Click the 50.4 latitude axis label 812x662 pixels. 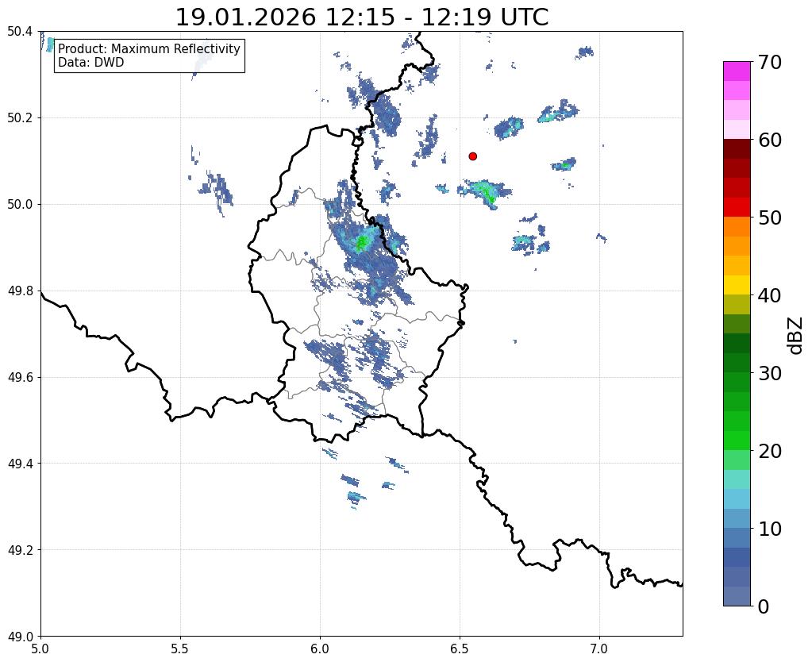[20, 32]
